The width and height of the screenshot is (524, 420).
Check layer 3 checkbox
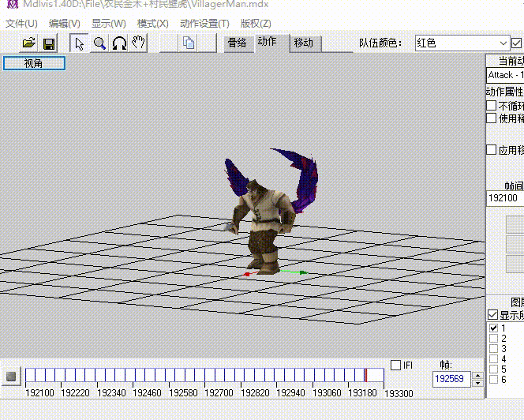[493, 349]
